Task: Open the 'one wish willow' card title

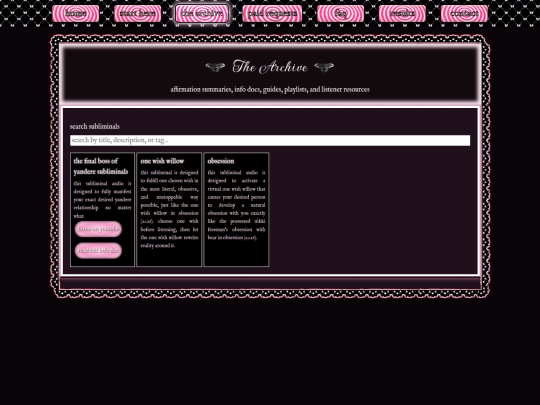Action: [162, 161]
